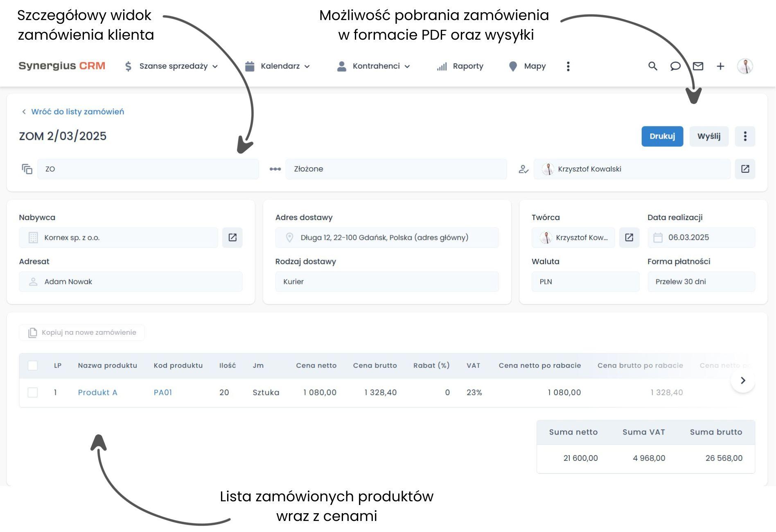This screenshot has height=532, width=776.
Task: Open assigned person details with top external link icon
Action: pyautogui.click(x=745, y=169)
